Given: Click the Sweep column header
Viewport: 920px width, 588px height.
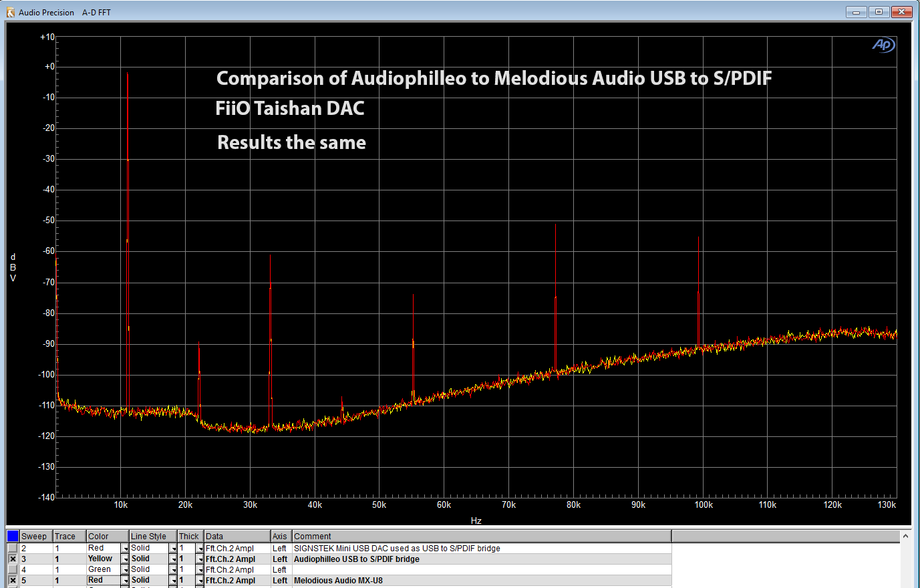Looking at the screenshot, I should coord(36,536).
